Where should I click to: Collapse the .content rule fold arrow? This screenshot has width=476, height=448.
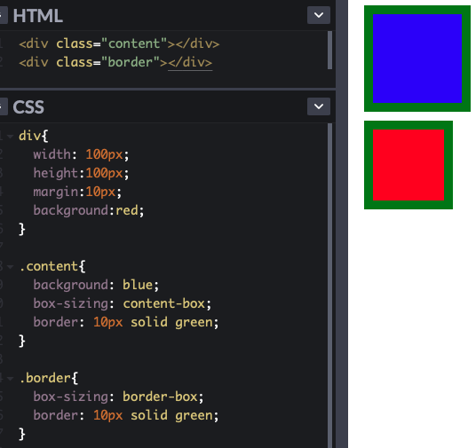11,267
